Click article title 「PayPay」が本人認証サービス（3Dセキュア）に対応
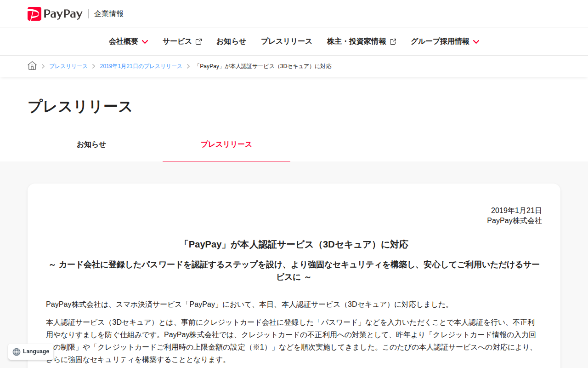The image size is (588, 368). tap(294, 244)
